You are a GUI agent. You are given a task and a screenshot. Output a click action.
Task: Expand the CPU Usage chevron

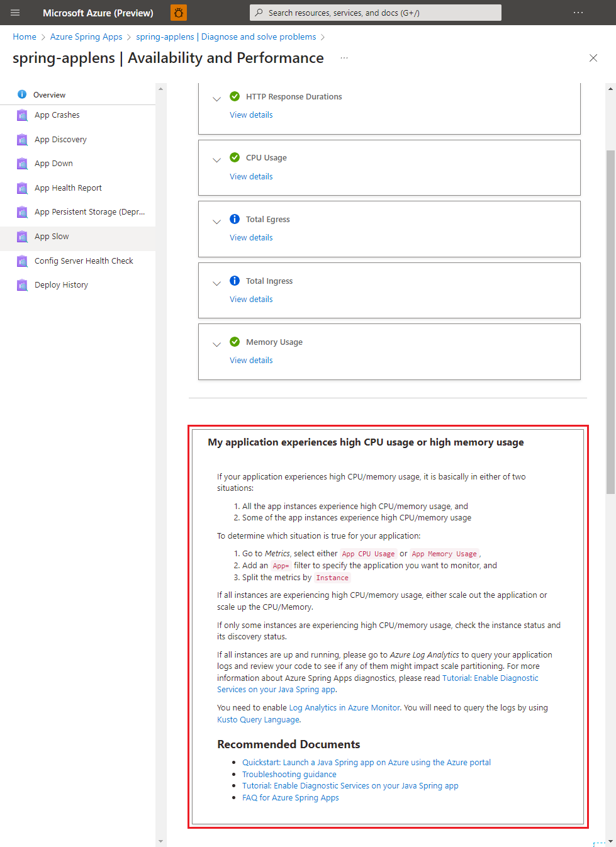[216, 160]
